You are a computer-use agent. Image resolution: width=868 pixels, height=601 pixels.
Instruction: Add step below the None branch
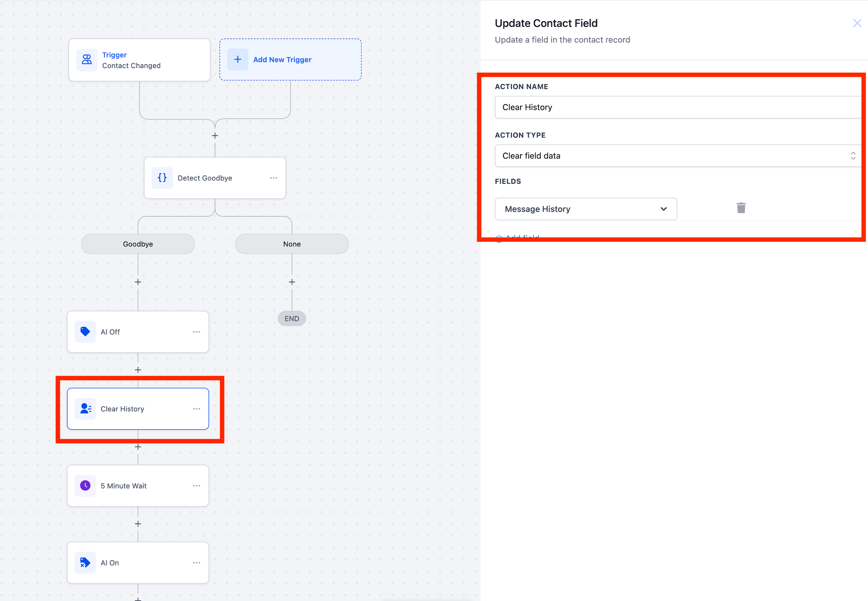click(x=292, y=282)
